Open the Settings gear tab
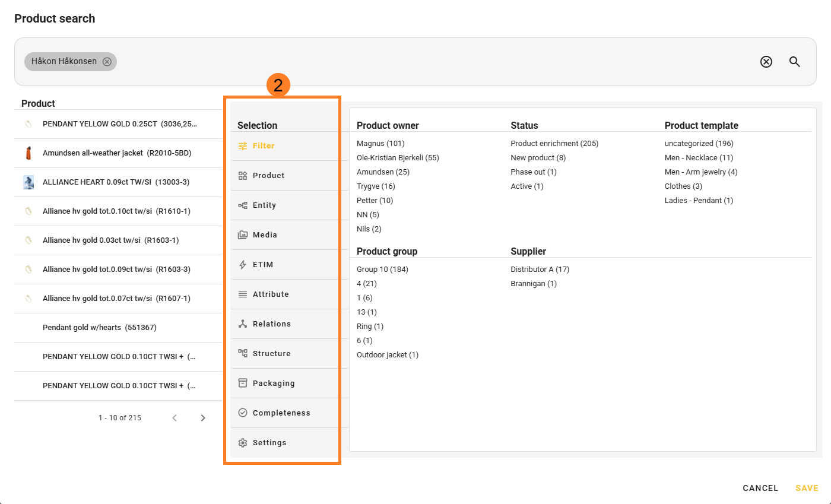This screenshot has width=831, height=504. pyautogui.click(x=243, y=443)
